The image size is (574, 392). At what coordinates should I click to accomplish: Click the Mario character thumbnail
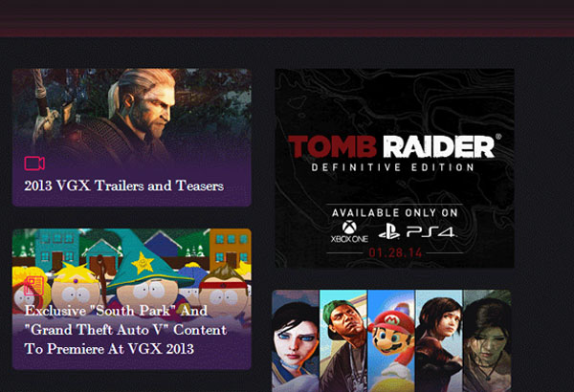391,340
